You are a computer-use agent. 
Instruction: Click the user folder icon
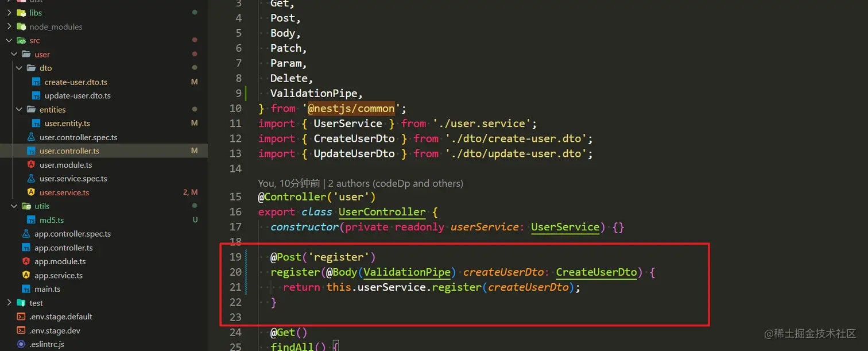tap(26, 54)
